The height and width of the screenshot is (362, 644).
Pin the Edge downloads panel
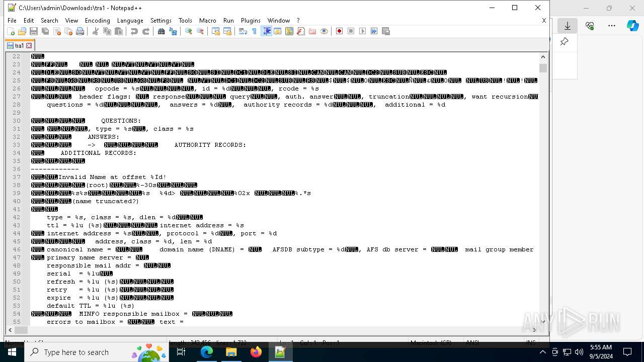coord(564,42)
